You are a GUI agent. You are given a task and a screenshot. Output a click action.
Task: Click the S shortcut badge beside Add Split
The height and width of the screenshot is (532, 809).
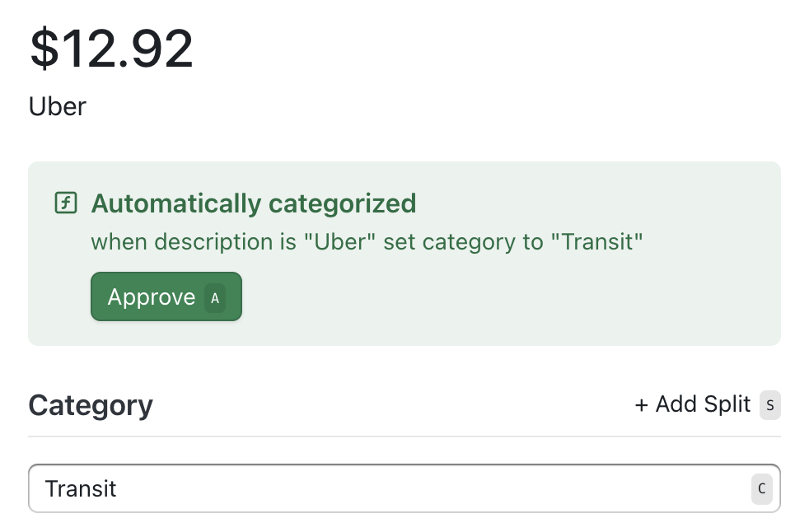769,405
